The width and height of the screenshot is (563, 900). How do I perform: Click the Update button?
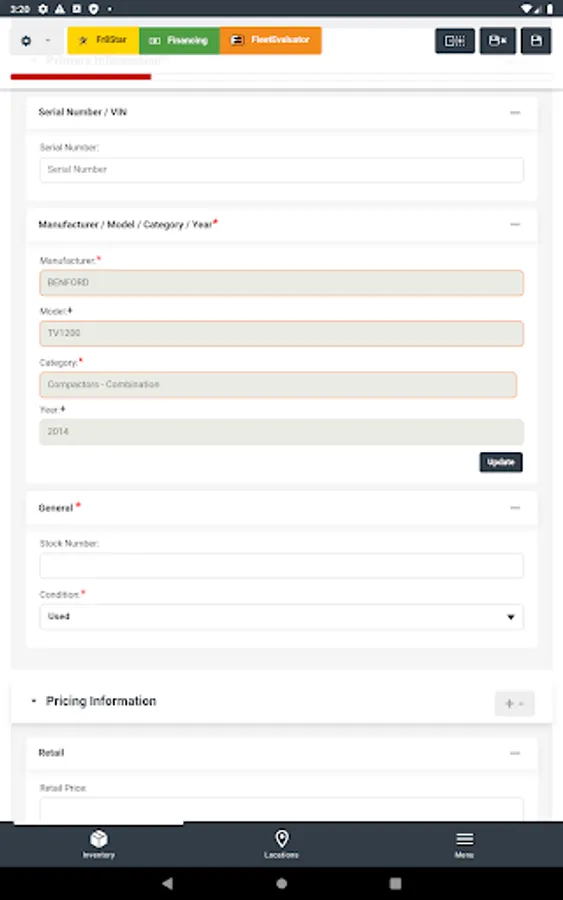[x=501, y=462]
